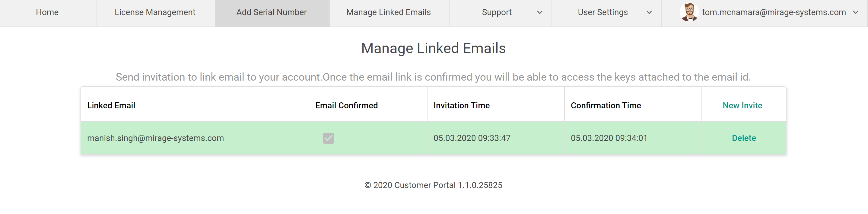Expand the User Settings dropdown arrow
This screenshot has width=868, height=214.
click(649, 12)
